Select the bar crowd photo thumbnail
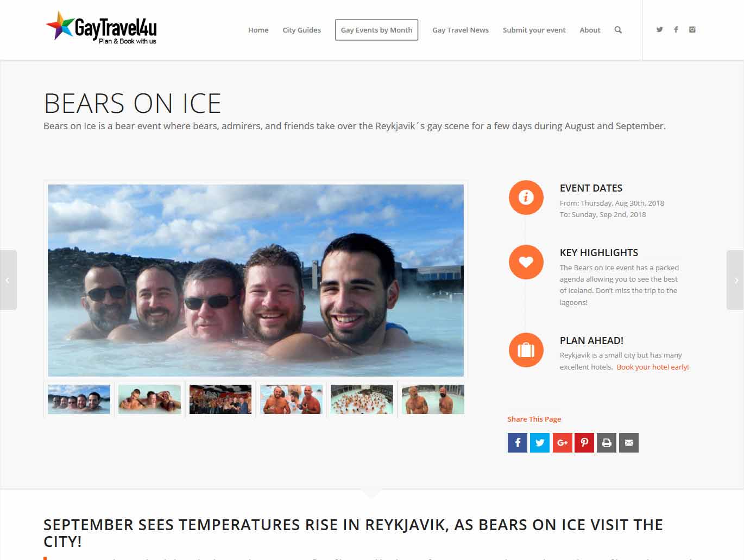This screenshot has width=744, height=560. coord(220,399)
